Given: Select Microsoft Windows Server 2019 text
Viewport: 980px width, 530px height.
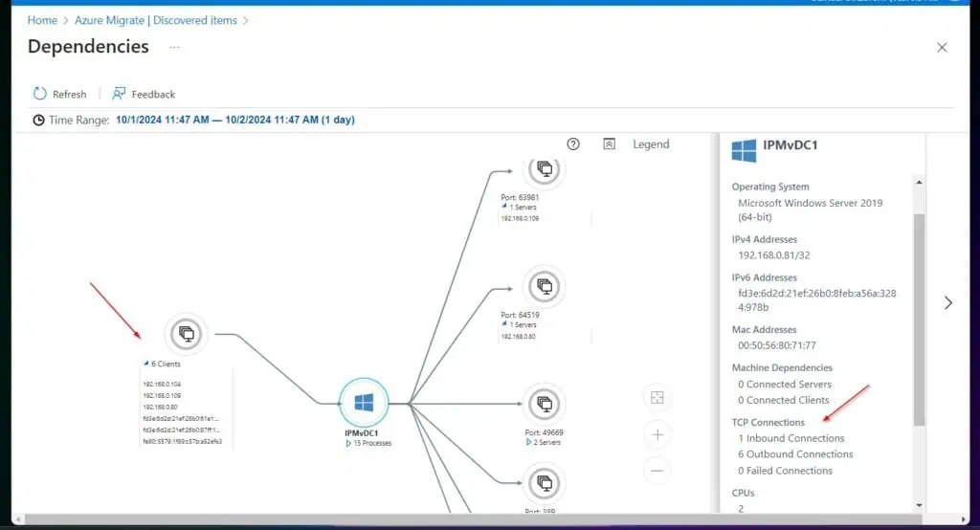Looking at the screenshot, I should pyautogui.click(x=810, y=210).
